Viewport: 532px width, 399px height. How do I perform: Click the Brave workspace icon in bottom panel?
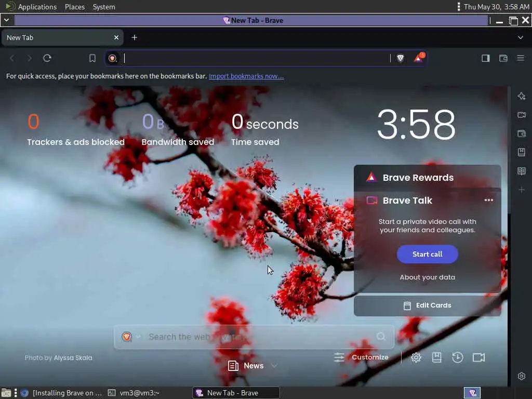tap(472, 393)
